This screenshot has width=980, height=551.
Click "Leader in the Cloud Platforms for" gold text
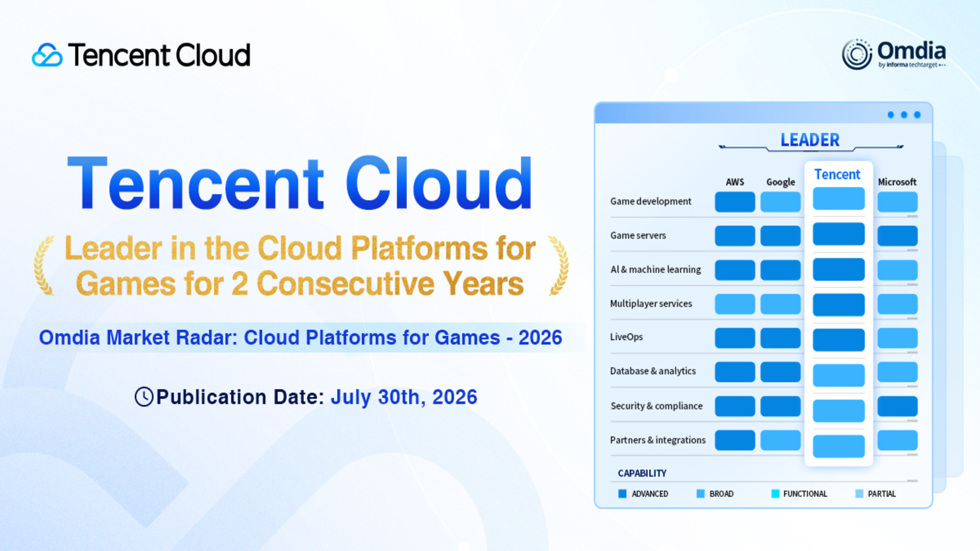pos(300,248)
